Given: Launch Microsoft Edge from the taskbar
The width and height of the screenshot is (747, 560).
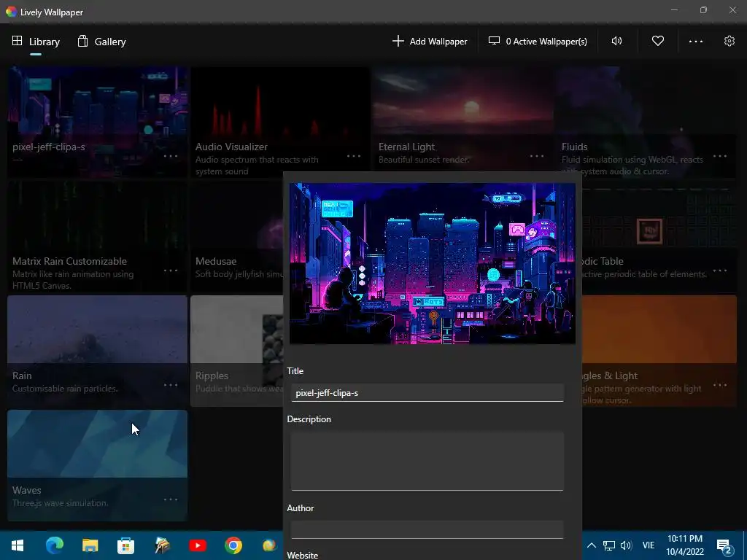Looking at the screenshot, I should (x=54, y=545).
